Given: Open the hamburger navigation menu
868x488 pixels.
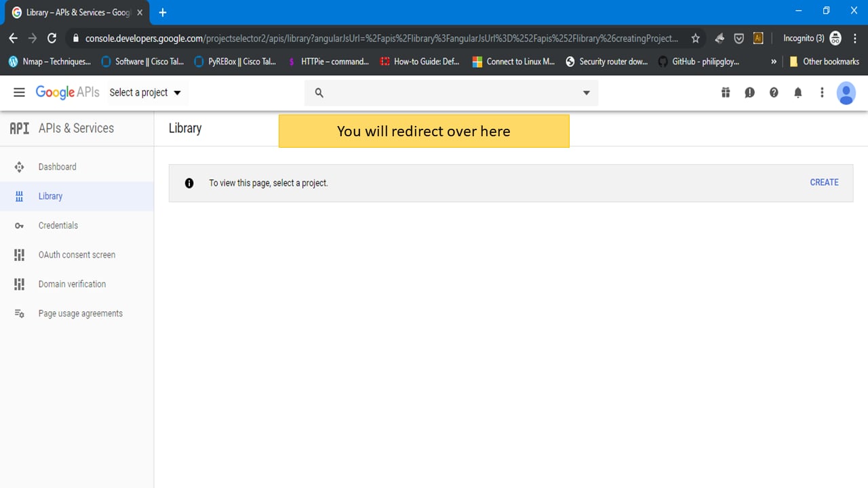Looking at the screenshot, I should pyautogui.click(x=19, y=92).
